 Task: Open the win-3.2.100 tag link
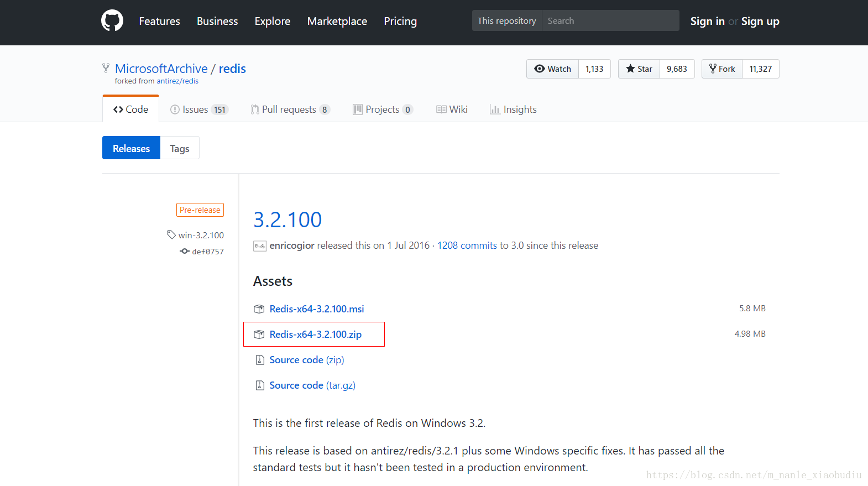(x=201, y=236)
